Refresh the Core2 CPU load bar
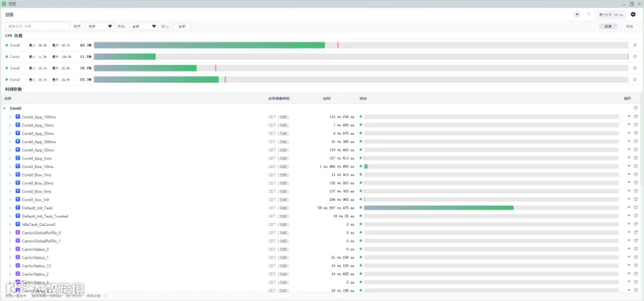 (x=635, y=68)
